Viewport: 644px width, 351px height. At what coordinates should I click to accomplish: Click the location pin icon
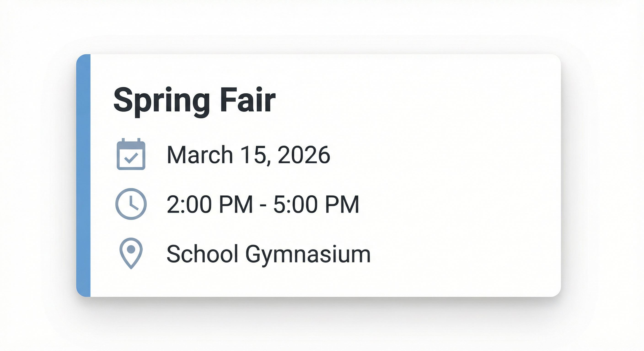[x=131, y=253]
